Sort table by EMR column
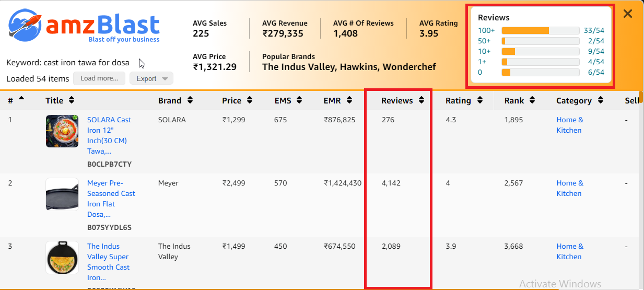The height and width of the screenshot is (290, 644). [350, 100]
